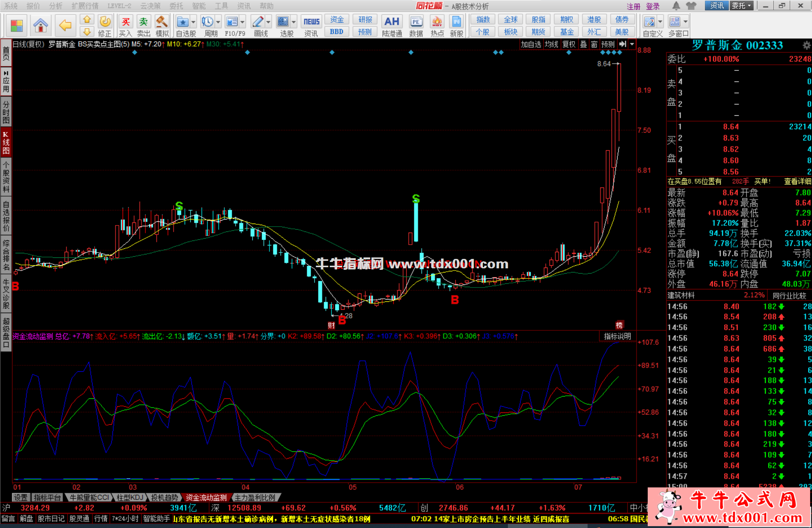
Task: Open the 选股 stock screener icon
Action: (283, 22)
